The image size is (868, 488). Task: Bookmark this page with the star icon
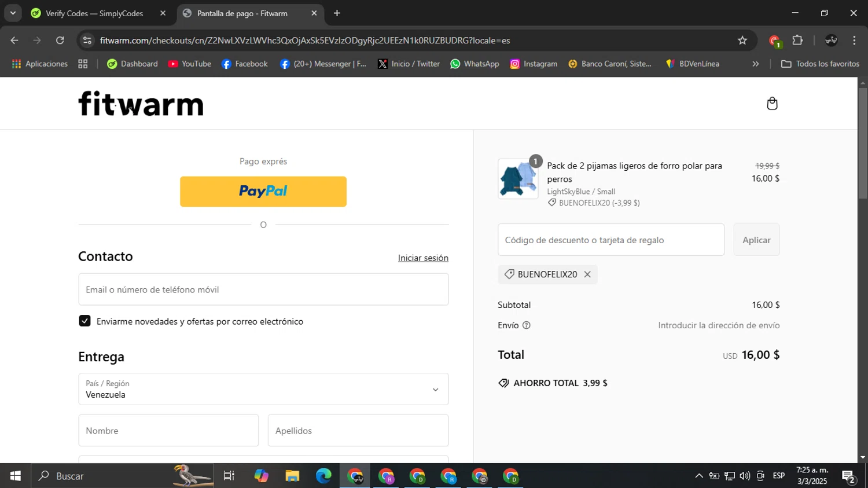coord(742,41)
